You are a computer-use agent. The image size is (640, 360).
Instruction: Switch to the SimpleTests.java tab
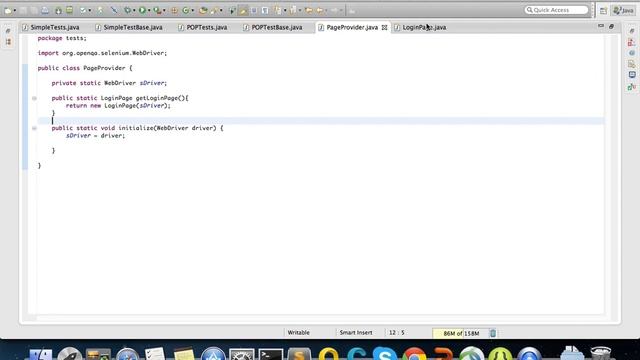(55, 27)
